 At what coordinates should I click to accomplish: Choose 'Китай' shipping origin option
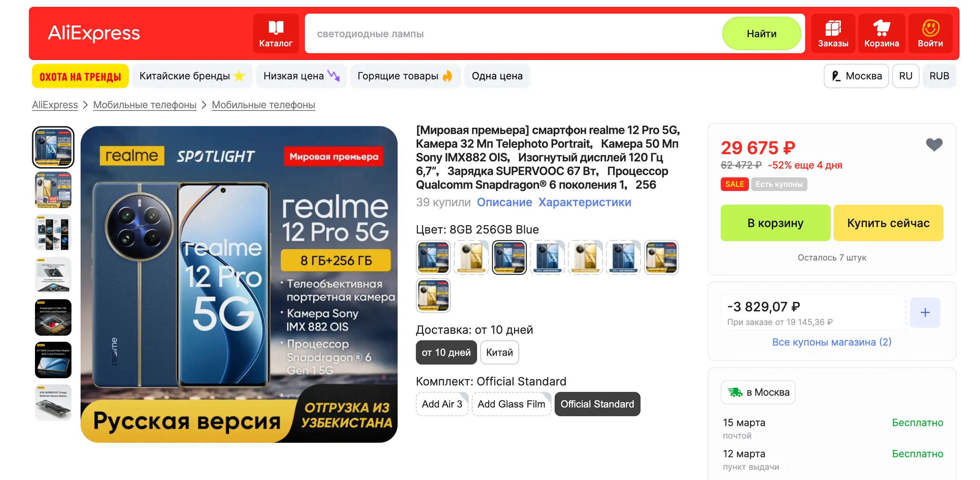tap(499, 352)
